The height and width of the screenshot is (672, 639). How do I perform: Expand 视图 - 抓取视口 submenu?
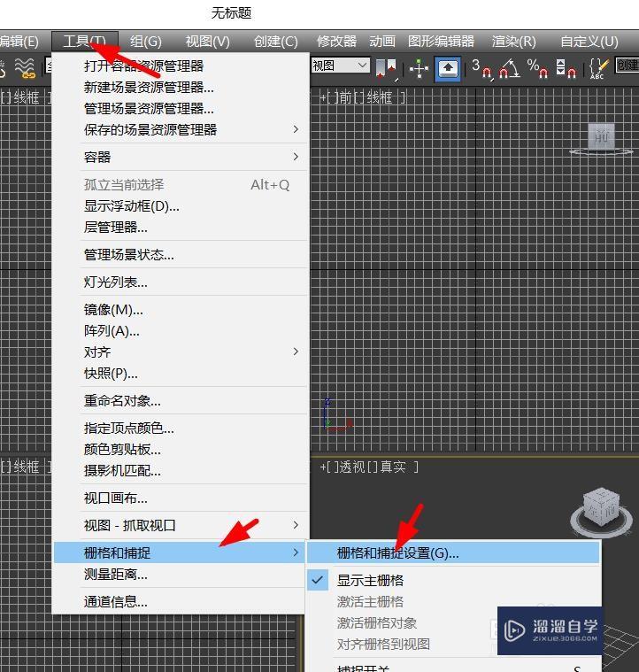coord(180,525)
